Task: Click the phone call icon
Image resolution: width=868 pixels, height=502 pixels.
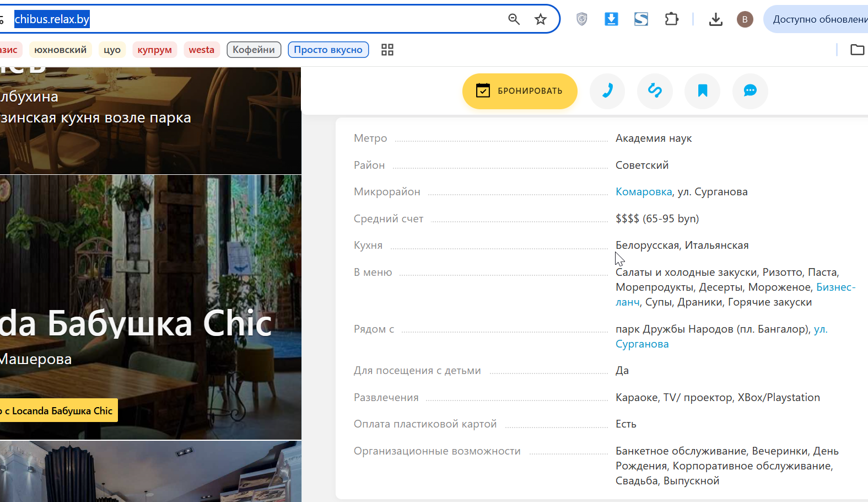Action: pos(607,91)
